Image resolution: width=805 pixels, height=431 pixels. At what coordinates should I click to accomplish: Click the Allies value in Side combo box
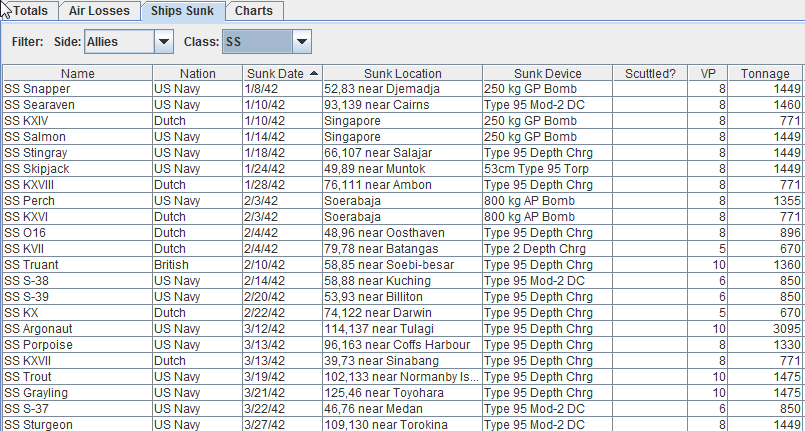(119, 42)
